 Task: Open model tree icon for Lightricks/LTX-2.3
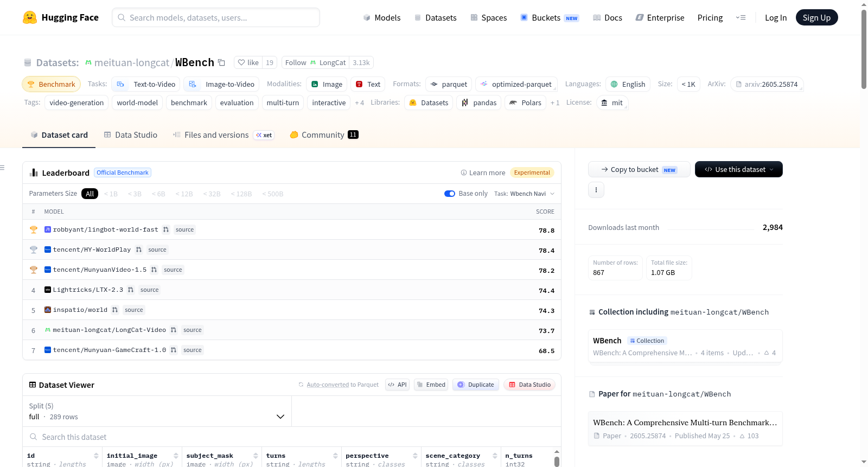[131, 290]
